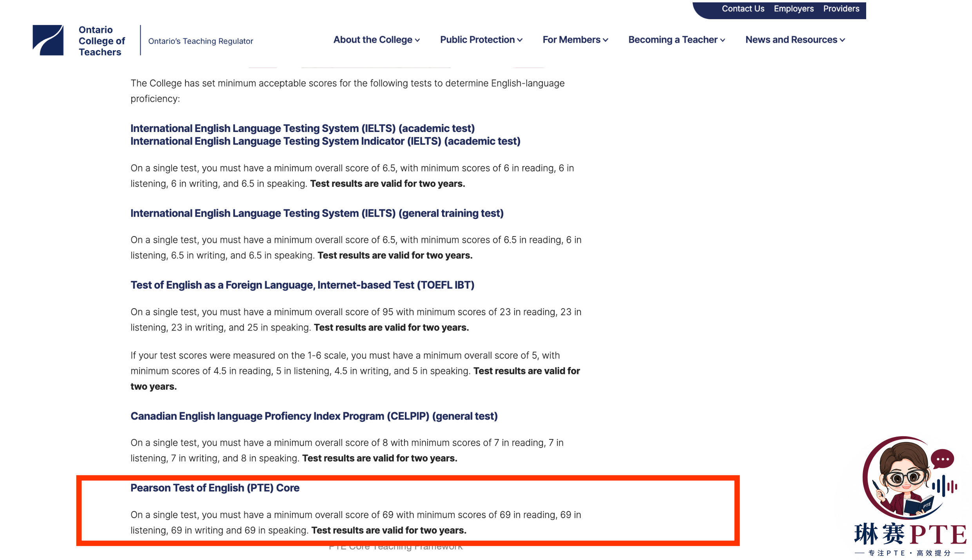972x560 pixels.
Task: Click the TOEFL IBT heading
Action: 303,285
